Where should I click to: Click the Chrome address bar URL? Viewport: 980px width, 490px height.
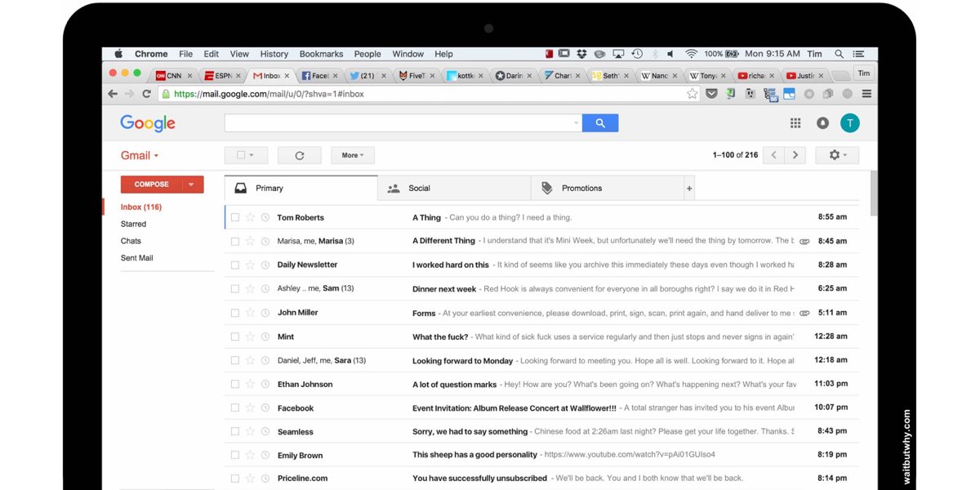tap(269, 94)
